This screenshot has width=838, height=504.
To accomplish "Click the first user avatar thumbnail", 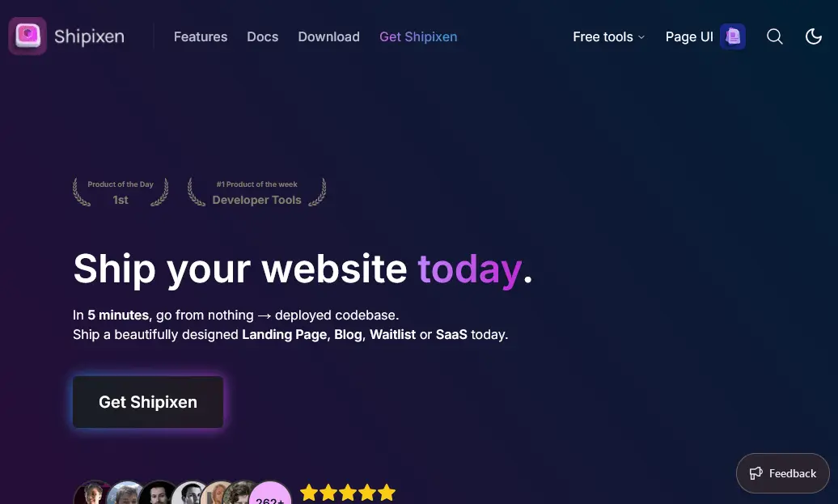I will [93, 493].
